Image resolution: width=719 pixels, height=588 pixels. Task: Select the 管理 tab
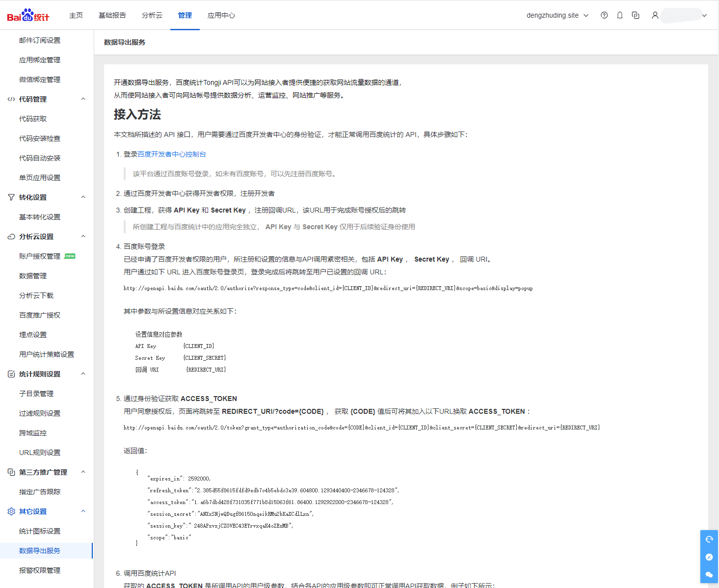pos(185,15)
